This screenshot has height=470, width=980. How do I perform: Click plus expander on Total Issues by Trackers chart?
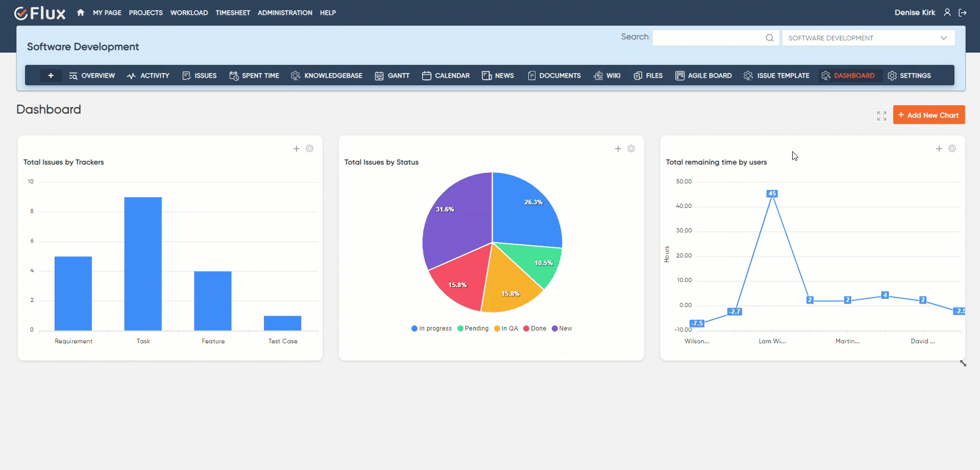point(296,149)
